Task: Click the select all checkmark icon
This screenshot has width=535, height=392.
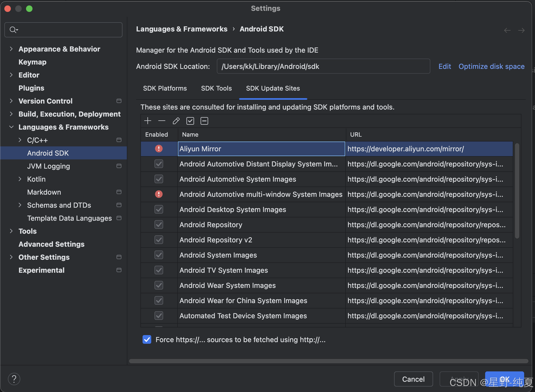Action: 190,121
